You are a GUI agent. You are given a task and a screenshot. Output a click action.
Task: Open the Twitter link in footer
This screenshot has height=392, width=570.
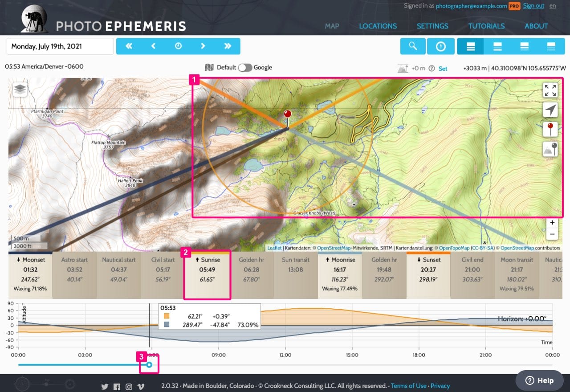click(105, 387)
